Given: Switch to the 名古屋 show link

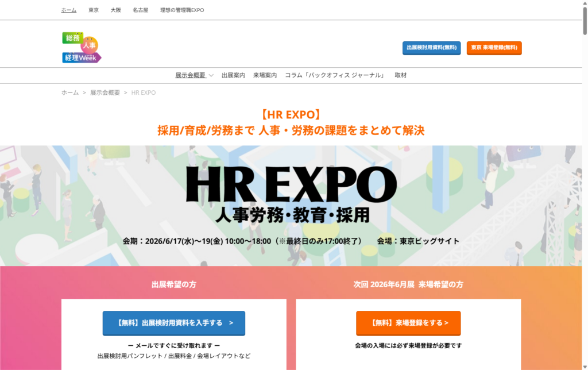Looking at the screenshot, I should [140, 10].
